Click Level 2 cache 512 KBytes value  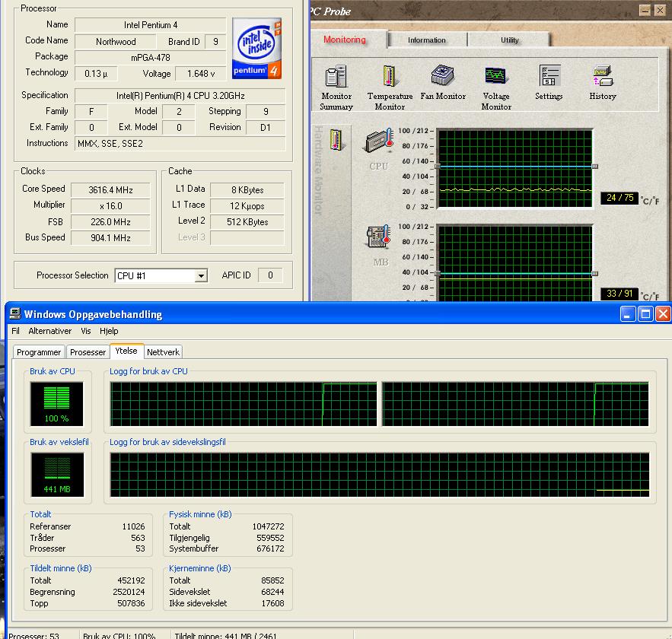click(x=247, y=222)
